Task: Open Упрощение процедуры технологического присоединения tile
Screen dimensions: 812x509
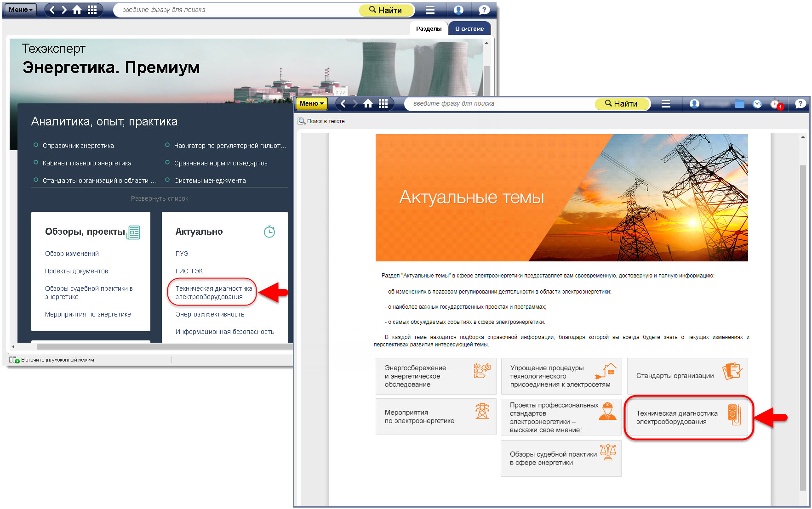Action: click(561, 376)
